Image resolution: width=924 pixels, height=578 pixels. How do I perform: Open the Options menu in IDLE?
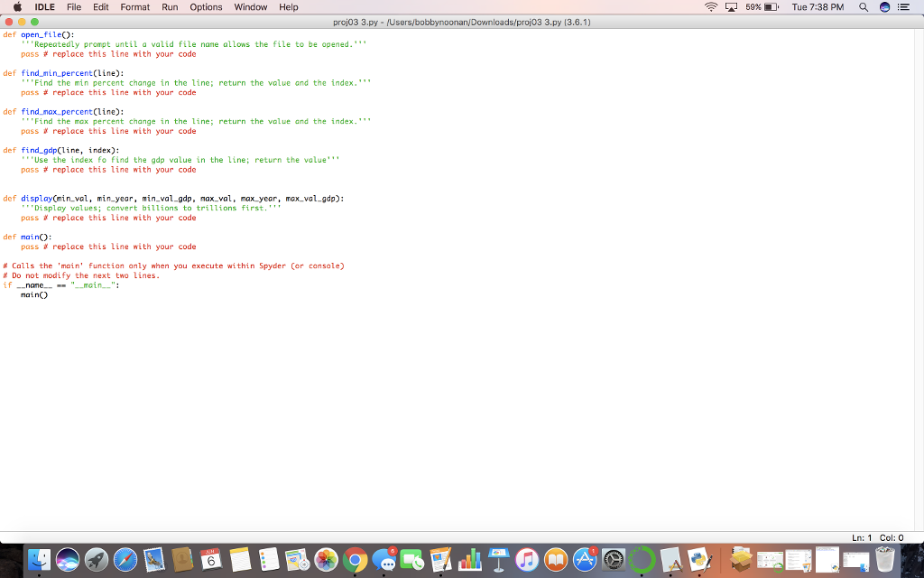(x=205, y=6)
